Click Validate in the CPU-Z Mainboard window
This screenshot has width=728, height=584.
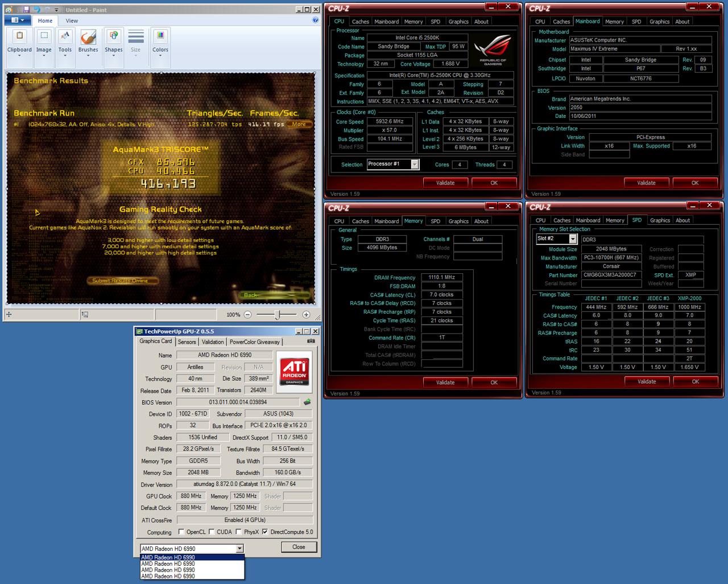coord(646,183)
